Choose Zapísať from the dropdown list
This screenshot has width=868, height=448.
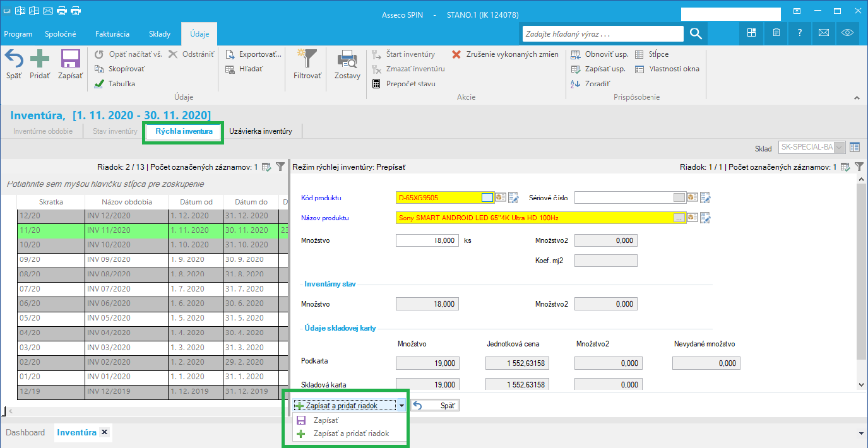(326, 420)
